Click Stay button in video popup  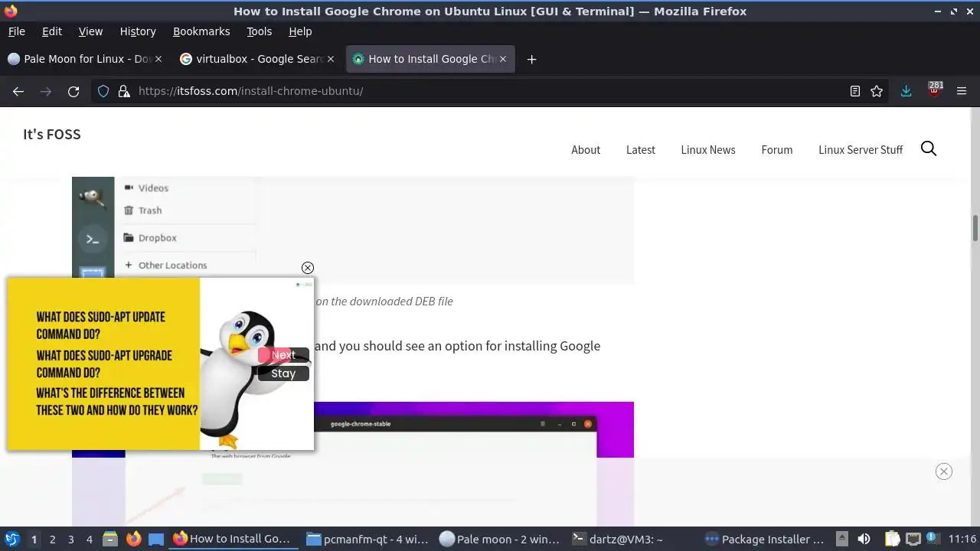pos(283,373)
